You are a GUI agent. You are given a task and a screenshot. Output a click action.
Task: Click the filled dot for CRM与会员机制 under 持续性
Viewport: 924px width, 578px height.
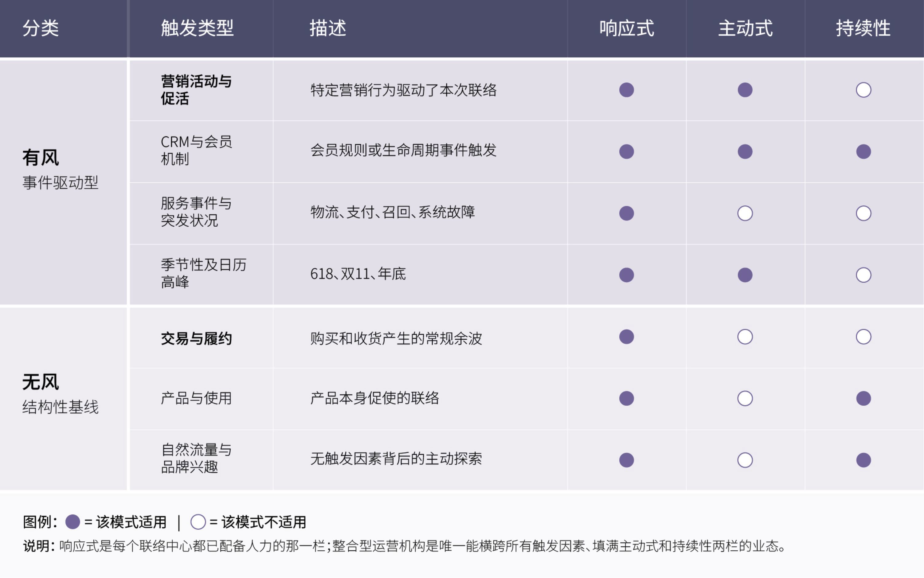coord(863,152)
